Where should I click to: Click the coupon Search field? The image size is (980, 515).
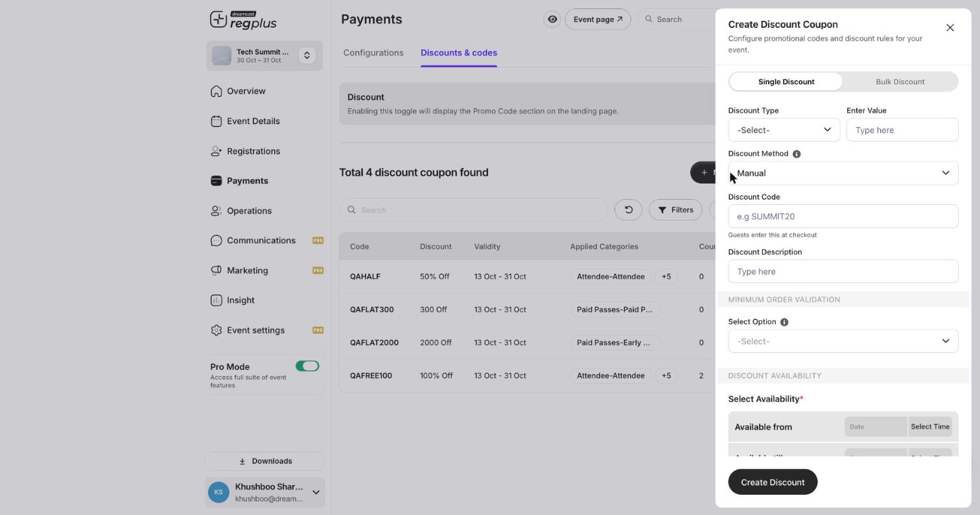point(473,210)
